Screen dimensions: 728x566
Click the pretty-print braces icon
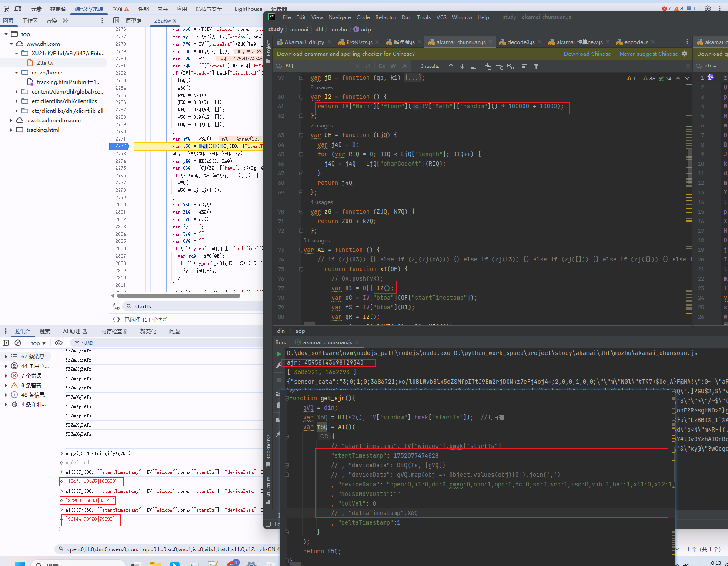tap(116, 319)
